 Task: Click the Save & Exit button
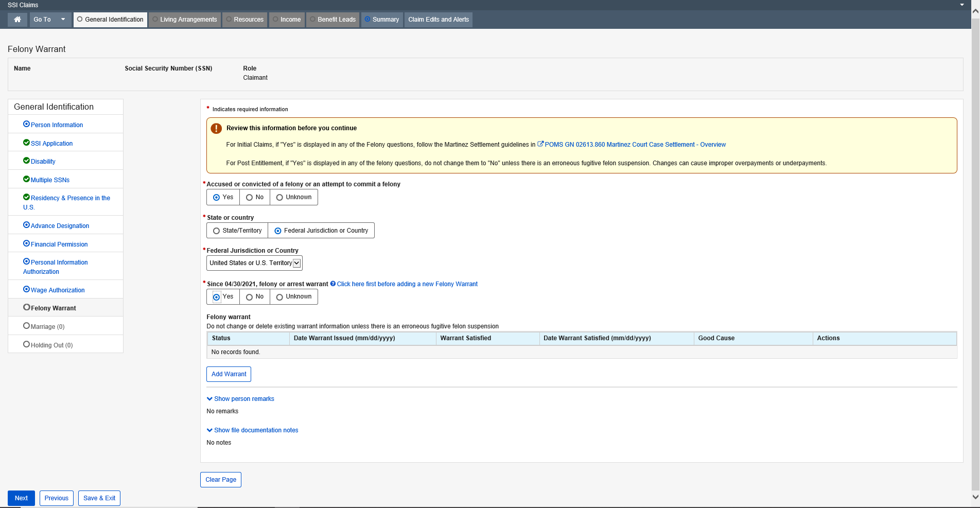point(99,498)
